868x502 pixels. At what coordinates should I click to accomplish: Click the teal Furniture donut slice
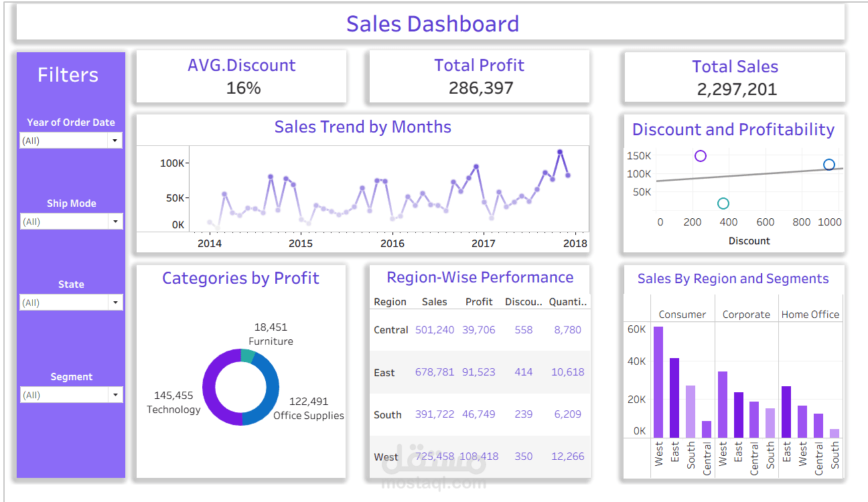tap(248, 356)
